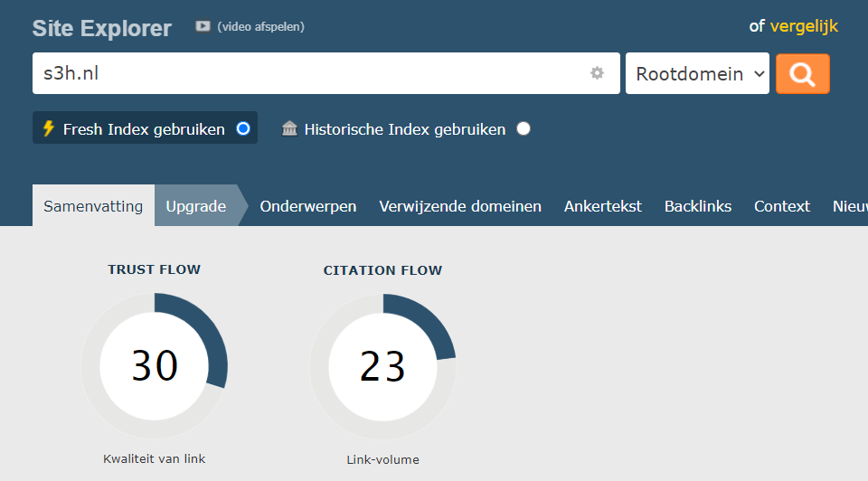Click the orange search magnifier button
The height and width of the screenshot is (481, 868).
pyautogui.click(x=802, y=73)
